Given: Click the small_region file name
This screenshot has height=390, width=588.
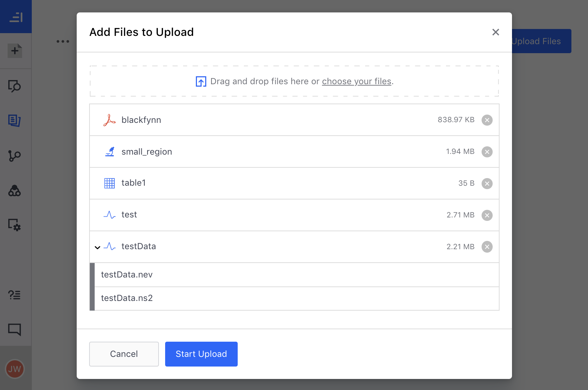Looking at the screenshot, I should 147,152.
